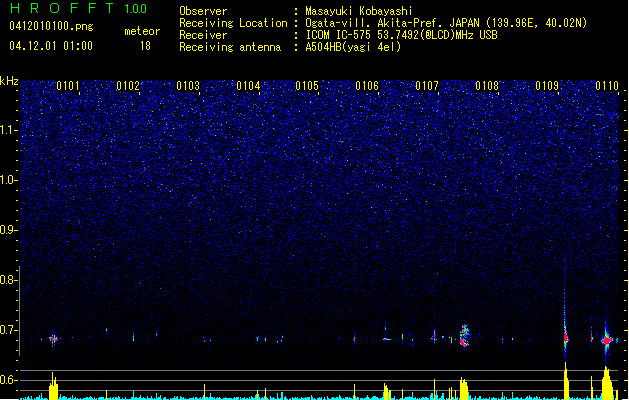629x400 pixels.
Task: Click the 1.0 kHz axis tick label
Action: click(9, 181)
